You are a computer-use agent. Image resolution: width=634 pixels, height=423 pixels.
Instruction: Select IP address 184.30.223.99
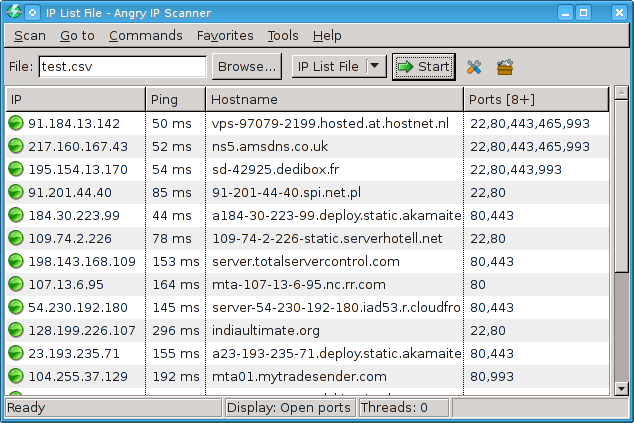(x=74, y=216)
